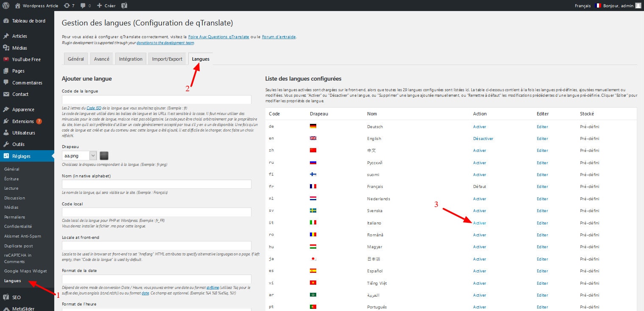
Task: Activate the Italiano language
Action: tap(480, 223)
